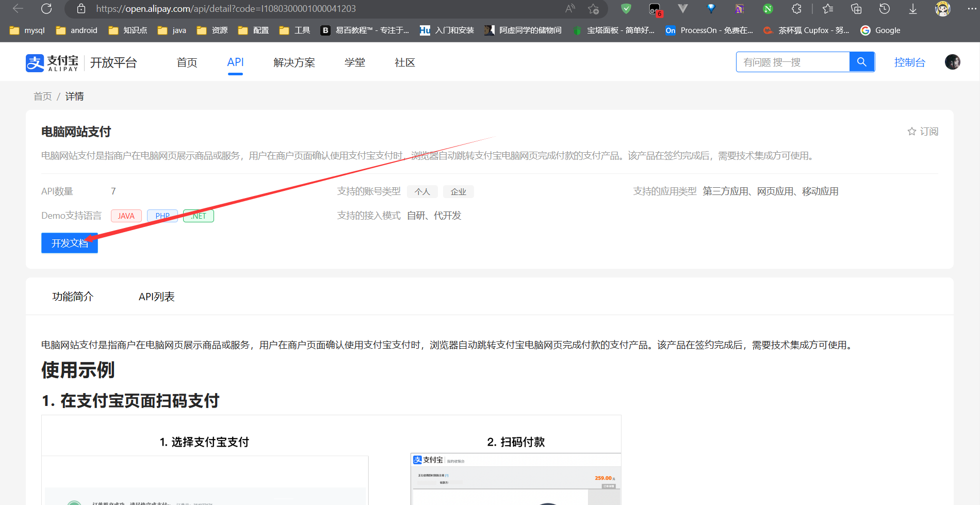Viewport: 980px width, 505px height.
Task: Go to 首页 in the top navigation
Action: click(187, 62)
